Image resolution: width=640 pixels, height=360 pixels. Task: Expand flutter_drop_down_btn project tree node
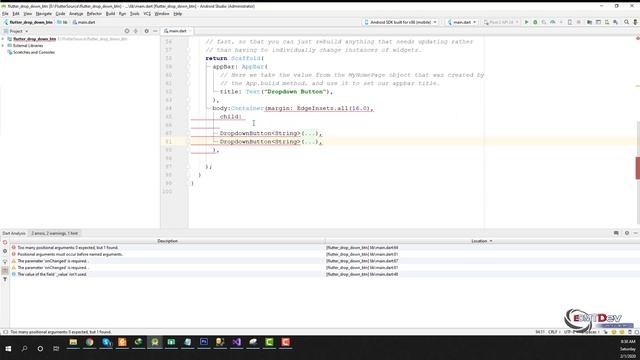point(3,39)
